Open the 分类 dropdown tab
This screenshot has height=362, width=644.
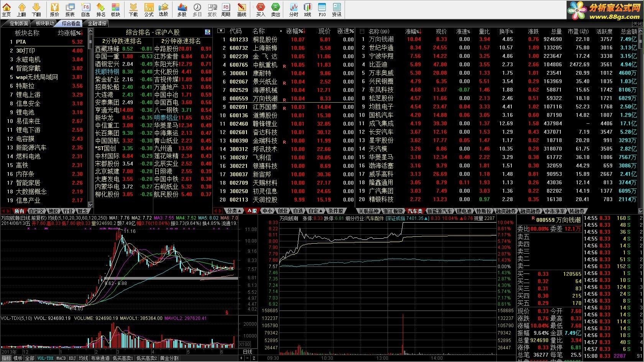(234, 211)
